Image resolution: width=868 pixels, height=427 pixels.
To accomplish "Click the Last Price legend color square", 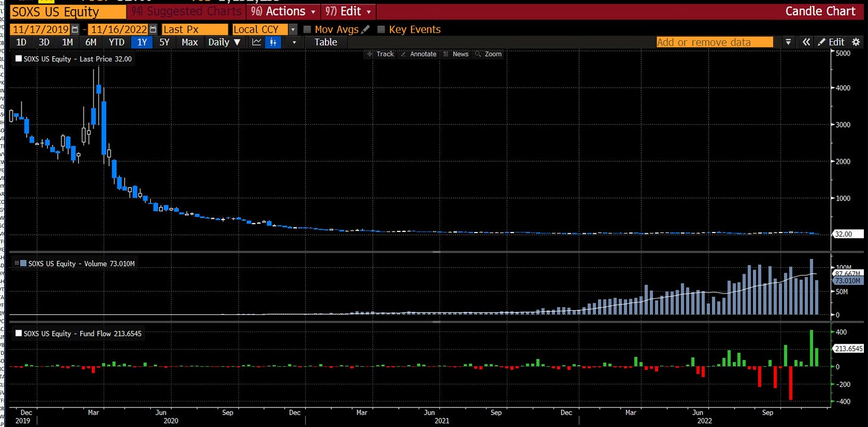I will 18,59.
